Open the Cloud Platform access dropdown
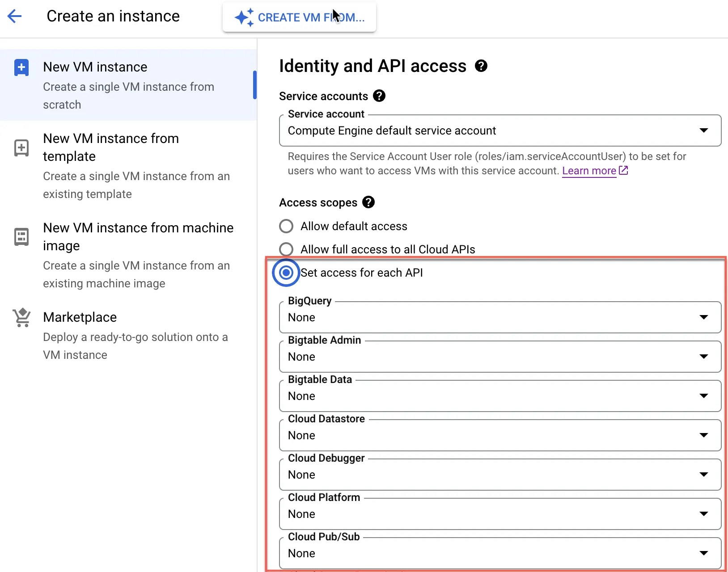728x572 pixels. (500, 514)
